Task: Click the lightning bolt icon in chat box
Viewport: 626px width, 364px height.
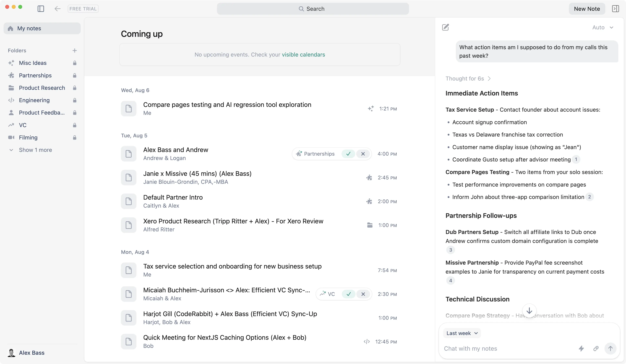Action: pyautogui.click(x=581, y=348)
